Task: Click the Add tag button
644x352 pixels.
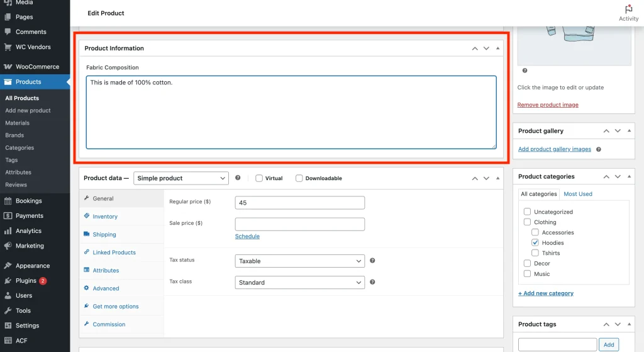Action: click(609, 344)
